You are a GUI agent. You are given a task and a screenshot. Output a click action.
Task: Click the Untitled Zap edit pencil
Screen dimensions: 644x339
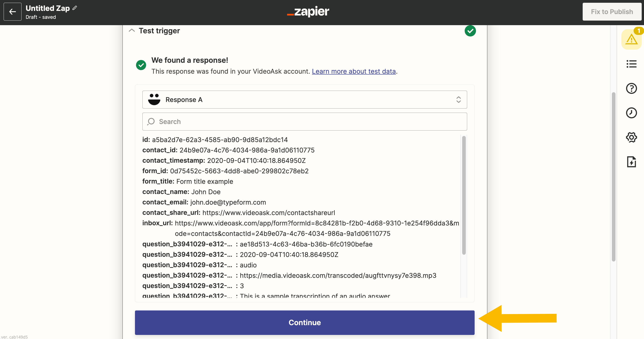(76, 9)
